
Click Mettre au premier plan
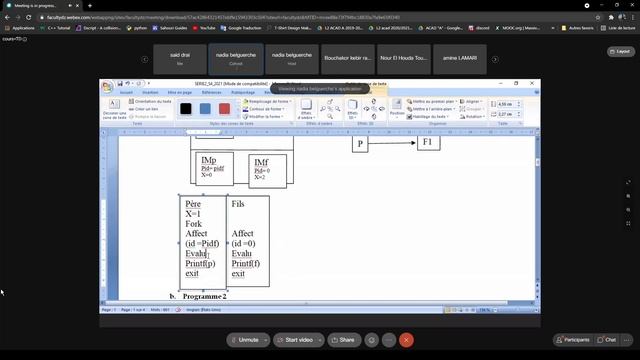tap(432, 101)
